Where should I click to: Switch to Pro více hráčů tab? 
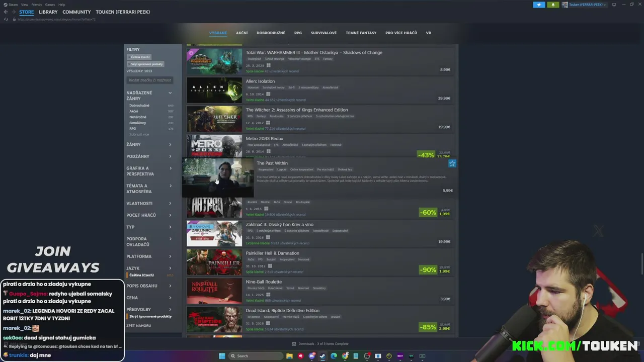click(401, 33)
